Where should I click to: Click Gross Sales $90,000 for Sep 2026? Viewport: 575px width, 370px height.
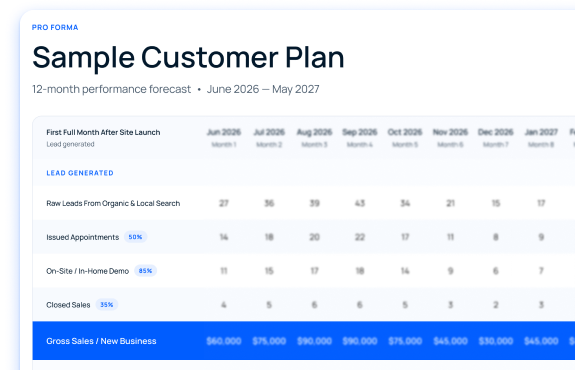pyautogui.click(x=360, y=341)
